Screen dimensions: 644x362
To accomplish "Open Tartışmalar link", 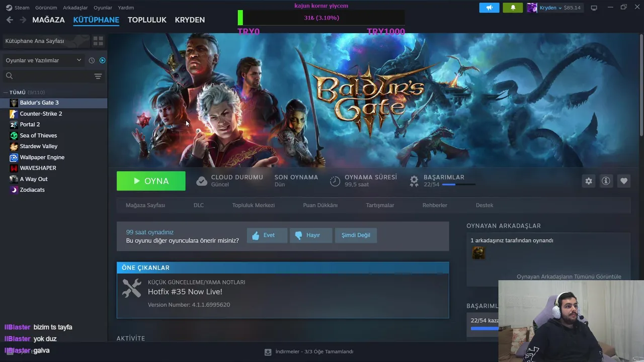I will pyautogui.click(x=380, y=205).
